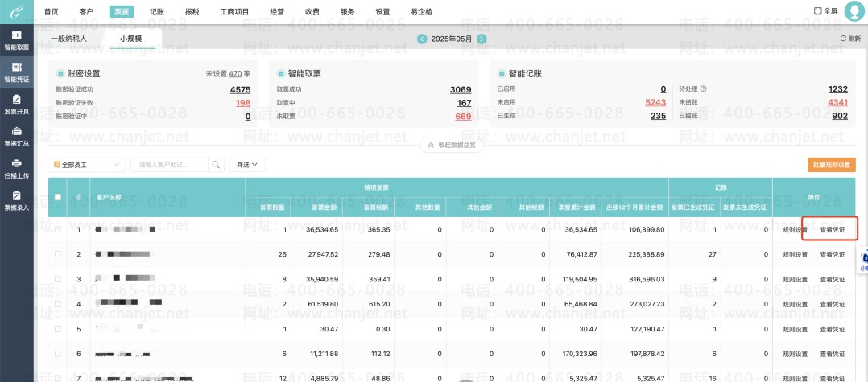Tick the checkbox for row 6
This screenshot has width=868, height=382.
[58, 354]
